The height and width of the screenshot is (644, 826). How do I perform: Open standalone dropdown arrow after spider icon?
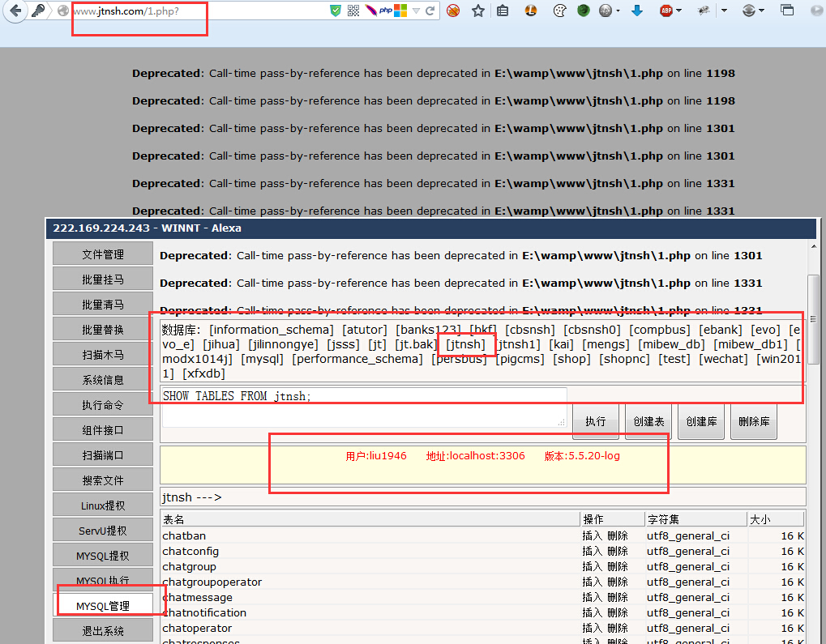pos(725,11)
